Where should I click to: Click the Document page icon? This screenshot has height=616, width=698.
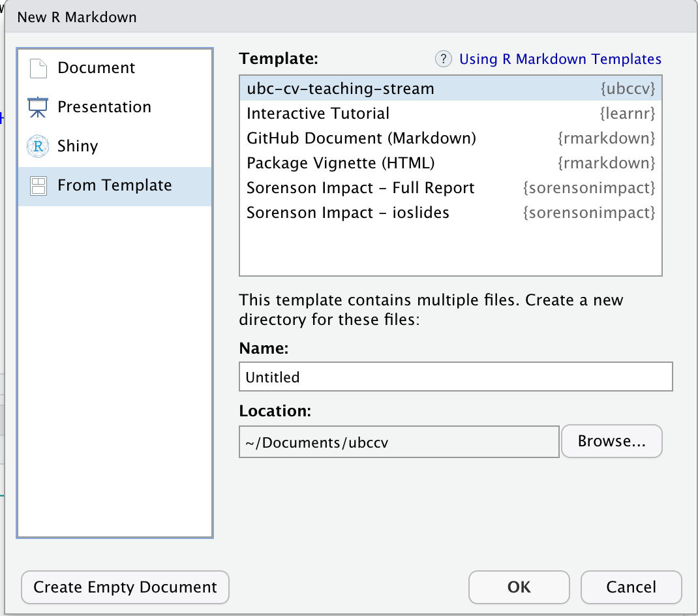[x=38, y=68]
